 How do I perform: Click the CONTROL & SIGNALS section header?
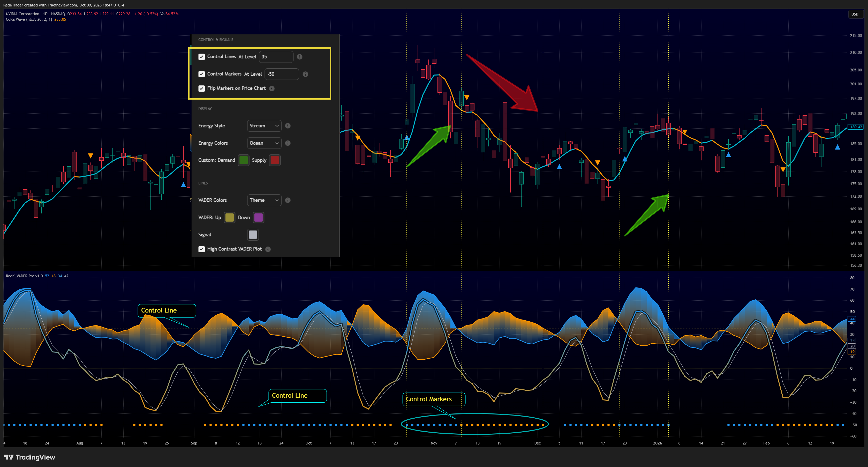[x=216, y=40]
